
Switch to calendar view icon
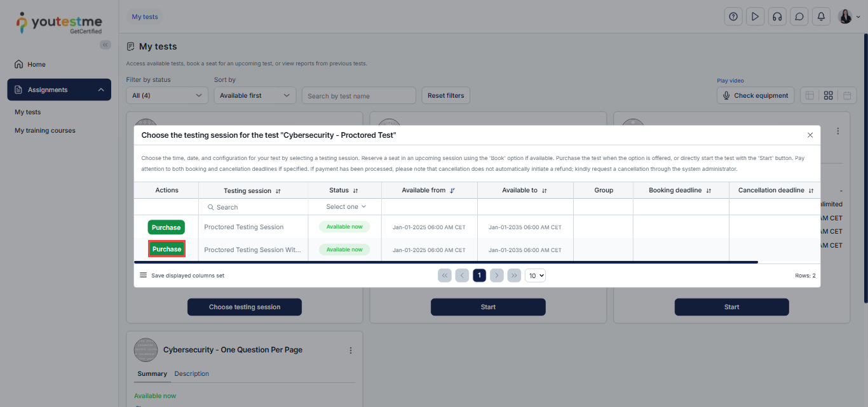tap(847, 95)
